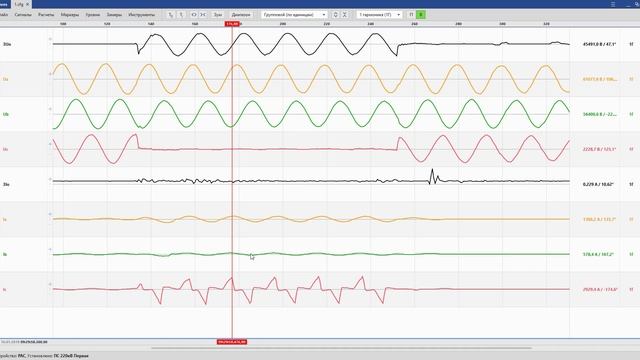Open the Расчеты menu
Viewport: 640px width, 360px height.
pos(46,15)
